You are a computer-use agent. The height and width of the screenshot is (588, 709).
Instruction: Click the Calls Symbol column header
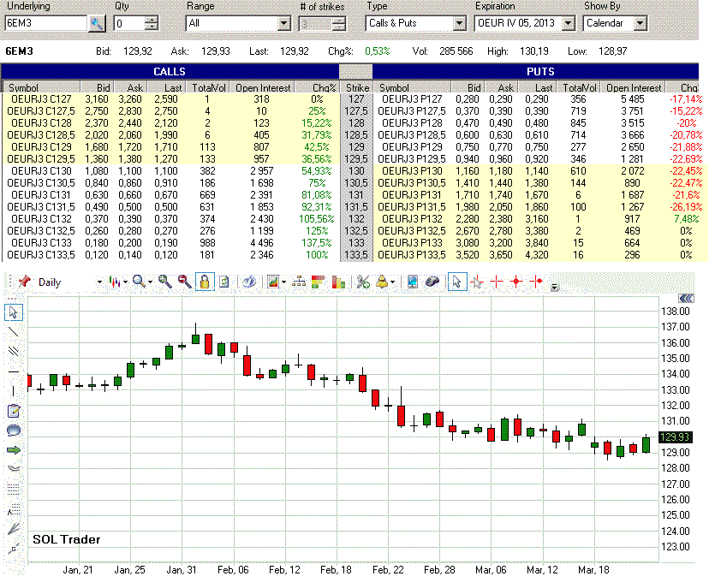pos(42,87)
